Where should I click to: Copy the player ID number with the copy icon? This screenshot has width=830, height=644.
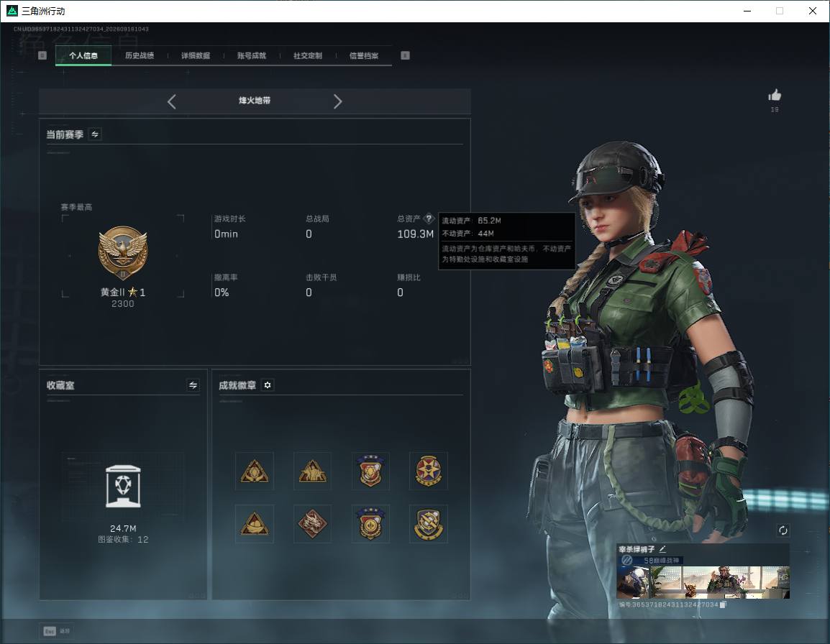click(x=723, y=604)
